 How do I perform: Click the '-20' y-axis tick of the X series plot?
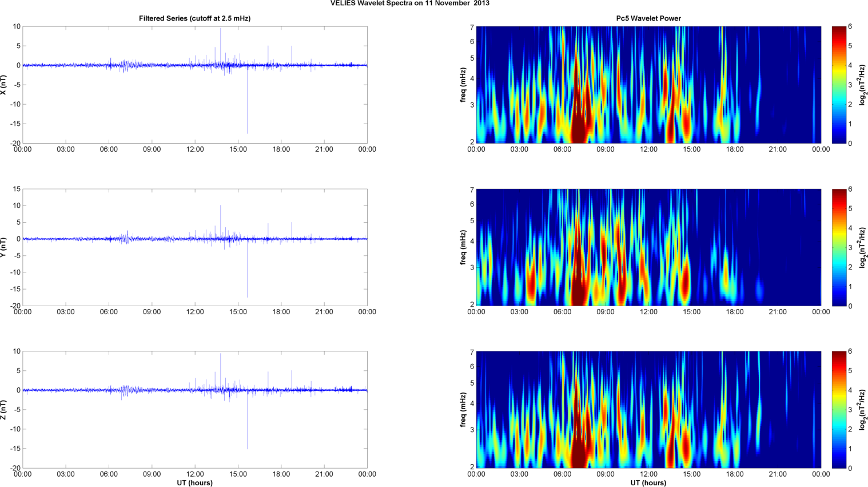(15, 143)
